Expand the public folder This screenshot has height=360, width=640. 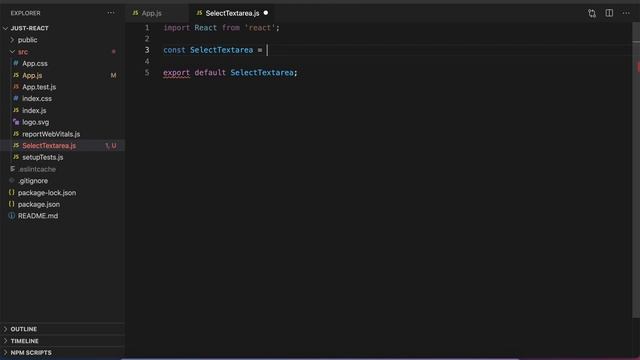tap(27, 40)
